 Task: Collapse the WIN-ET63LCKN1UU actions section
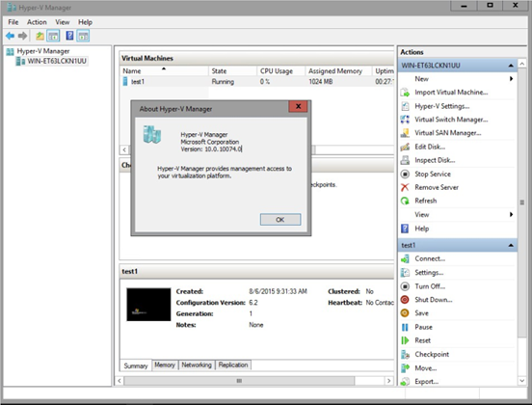coord(511,66)
